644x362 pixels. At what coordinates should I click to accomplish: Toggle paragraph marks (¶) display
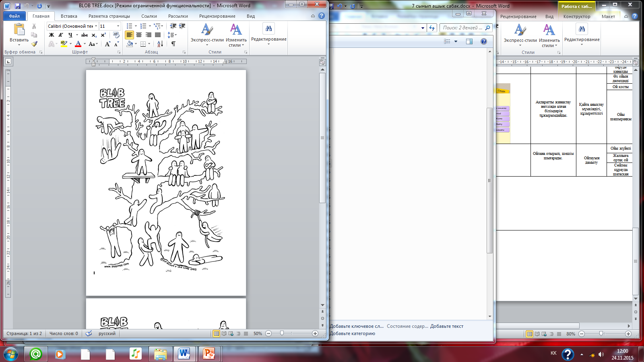(173, 44)
